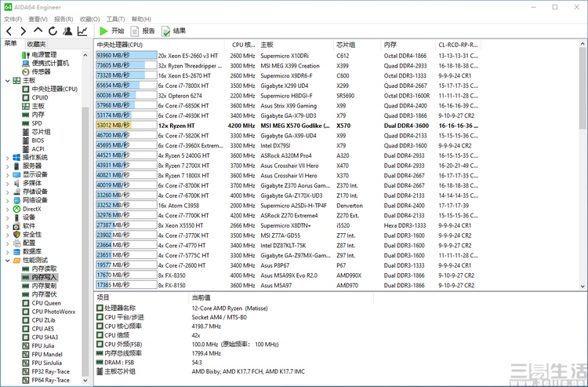
Task: Select SPD in the tree
Action: pos(32,123)
